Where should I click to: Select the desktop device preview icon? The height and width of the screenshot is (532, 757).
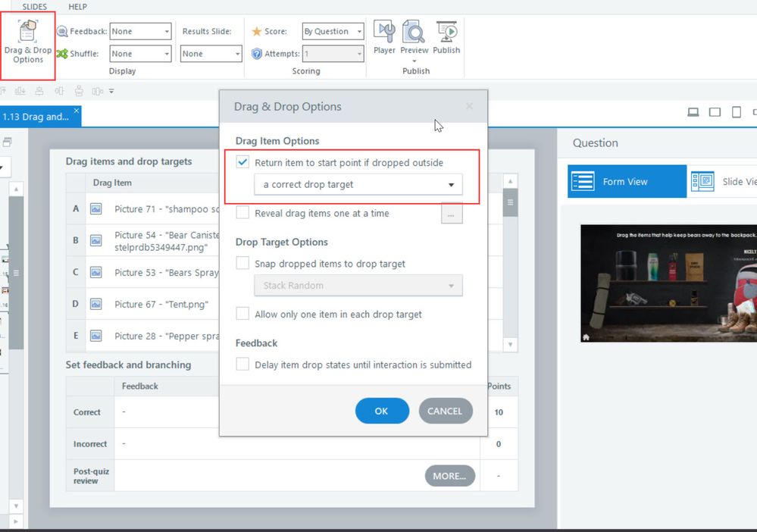[693, 112]
